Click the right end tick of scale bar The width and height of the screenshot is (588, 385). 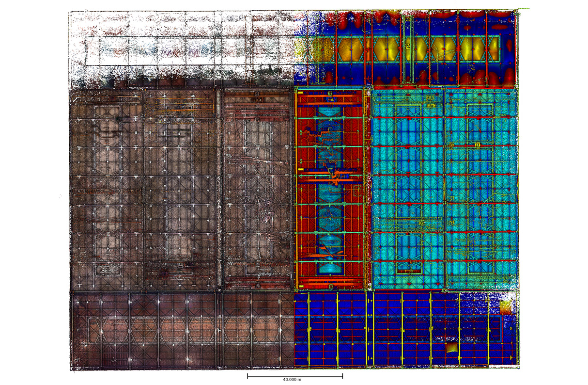pos(342,375)
